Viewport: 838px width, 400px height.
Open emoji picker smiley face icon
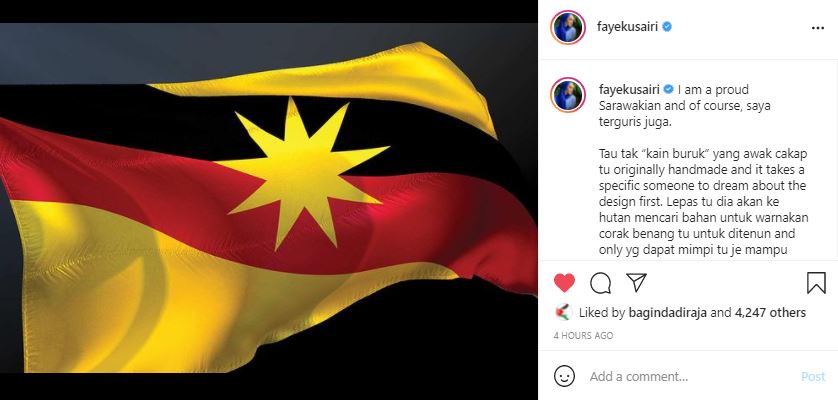[x=564, y=376]
